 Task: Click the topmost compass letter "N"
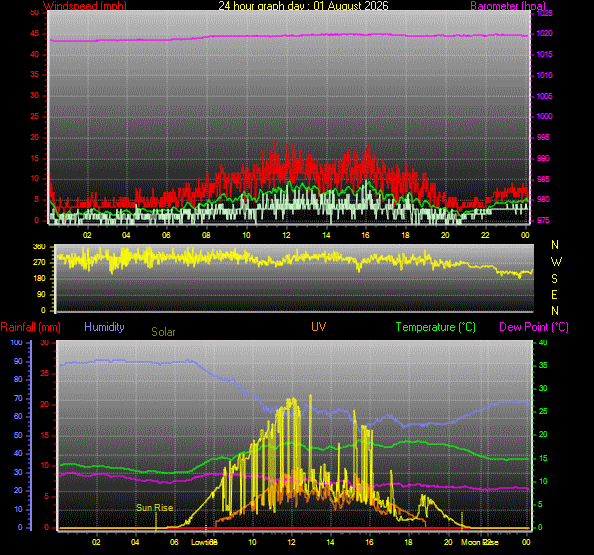555,245
